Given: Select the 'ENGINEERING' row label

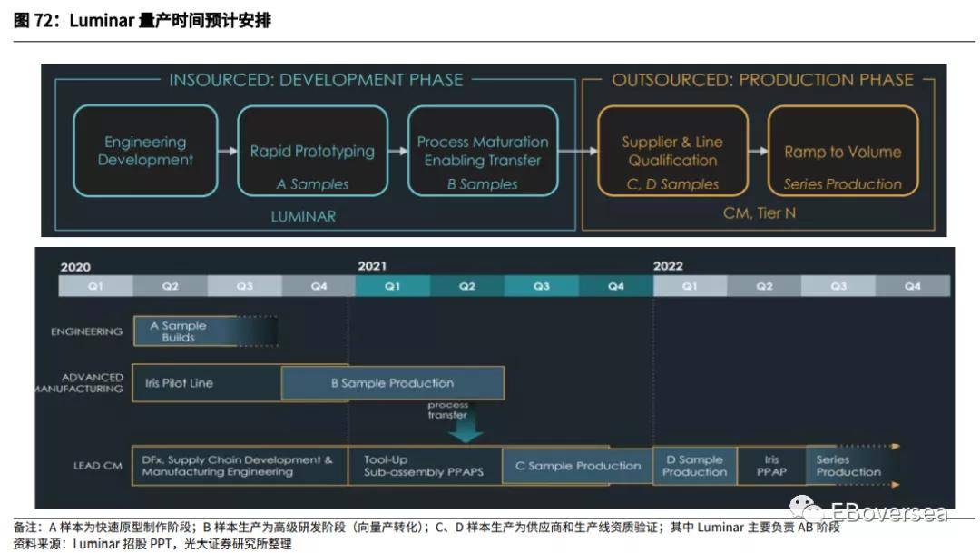Looking at the screenshot, I should [87, 331].
